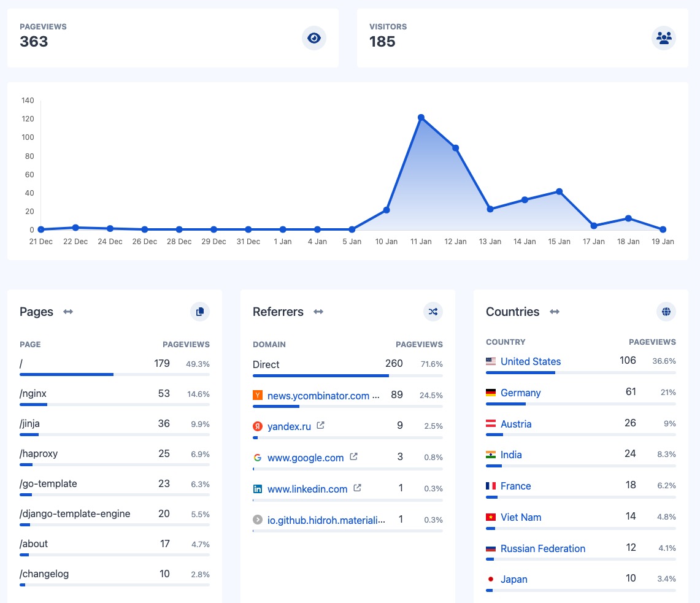This screenshot has height=603, width=700.
Task: Click the eye icon in Pageviews card
Action: click(x=313, y=38)
